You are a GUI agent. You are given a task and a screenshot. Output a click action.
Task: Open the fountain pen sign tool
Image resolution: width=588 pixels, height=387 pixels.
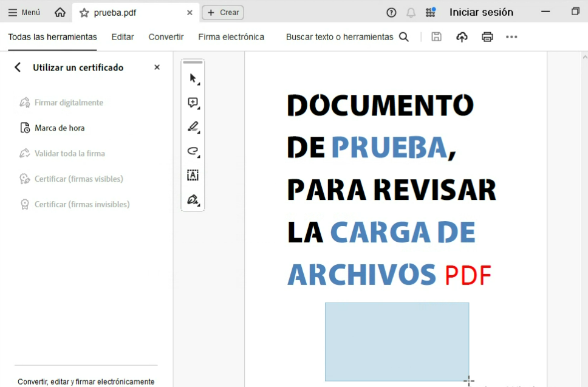(x=193, y=199)
